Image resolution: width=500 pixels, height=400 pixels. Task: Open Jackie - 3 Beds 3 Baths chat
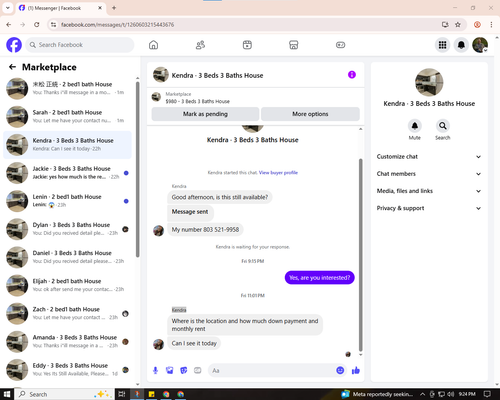(67, 173)
